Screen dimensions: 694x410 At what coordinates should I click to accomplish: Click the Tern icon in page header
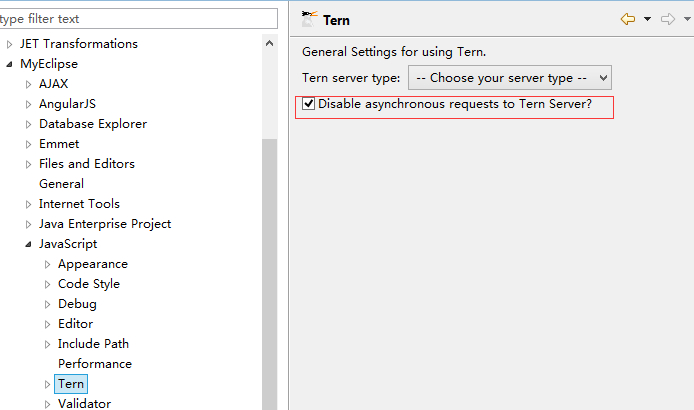(x=309, y=19)
